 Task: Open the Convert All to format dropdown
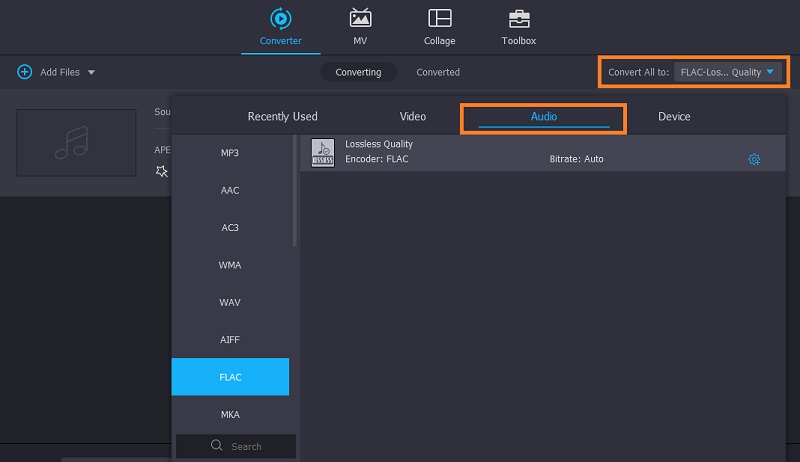pyautogui.click(x=727, y=72)
